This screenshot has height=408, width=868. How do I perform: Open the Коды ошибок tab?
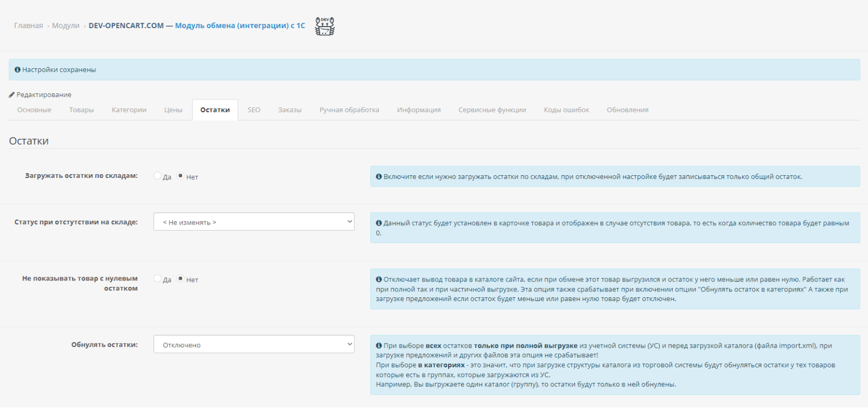tap(566, 110)
